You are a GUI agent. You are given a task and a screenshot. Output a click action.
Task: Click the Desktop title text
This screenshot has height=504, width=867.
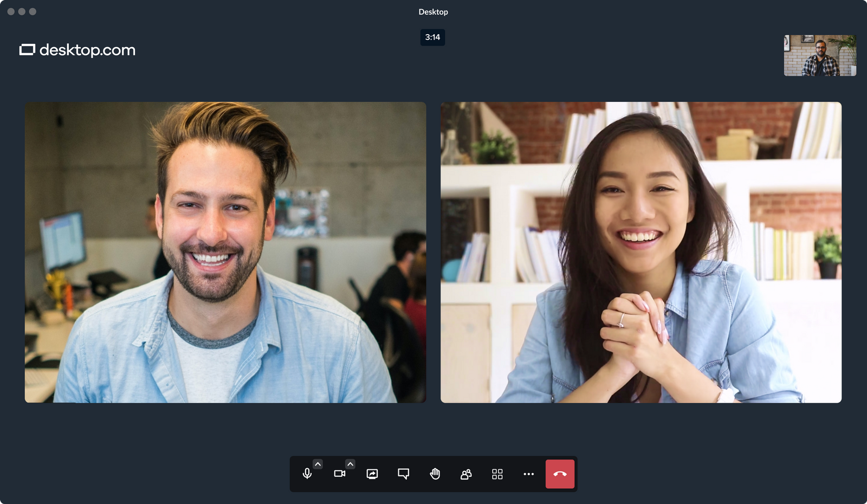coord(432,11)
